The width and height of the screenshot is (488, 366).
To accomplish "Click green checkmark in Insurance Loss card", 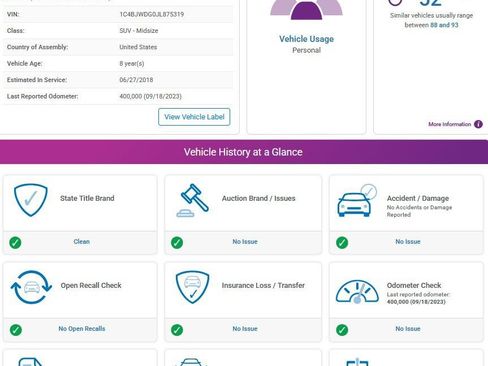I will [x=177, y=330].
